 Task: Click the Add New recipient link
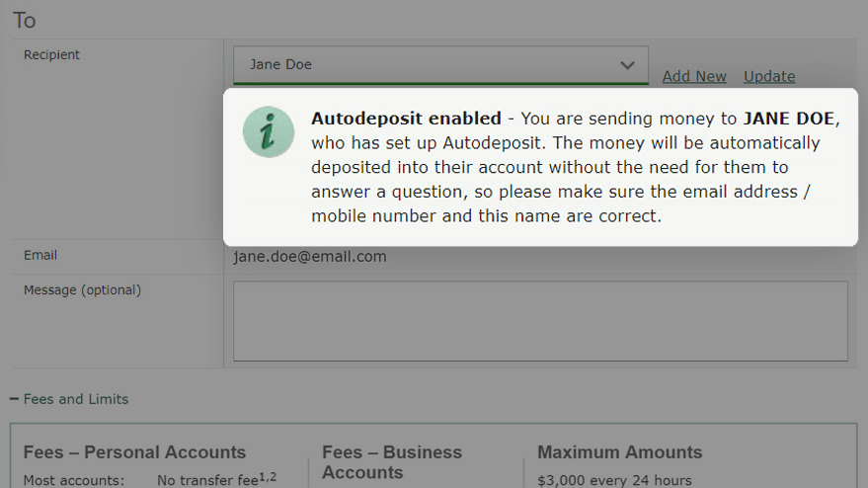tap(694, 76)
